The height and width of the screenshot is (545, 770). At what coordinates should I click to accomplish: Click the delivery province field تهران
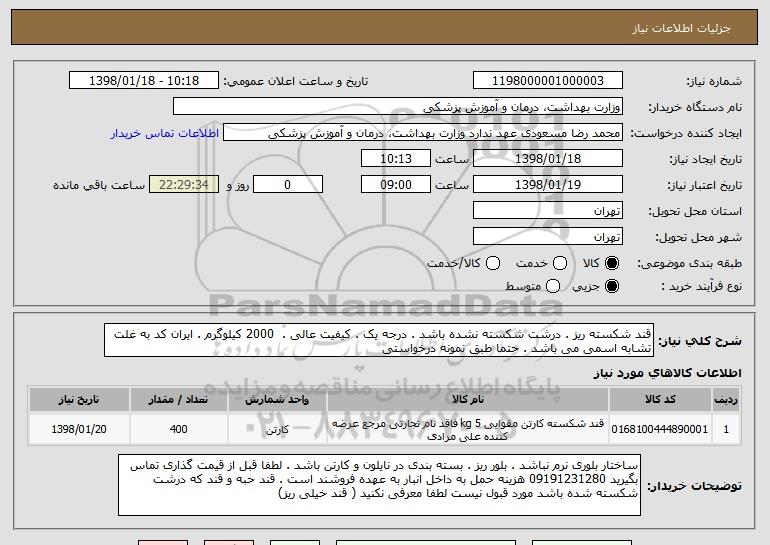(x=548, y=211)
